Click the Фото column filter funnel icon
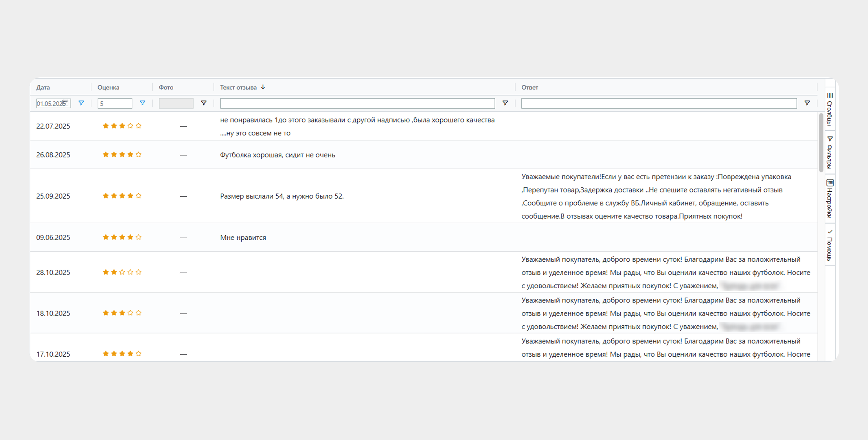Screen dimensions: 868x440 [203, 103]
